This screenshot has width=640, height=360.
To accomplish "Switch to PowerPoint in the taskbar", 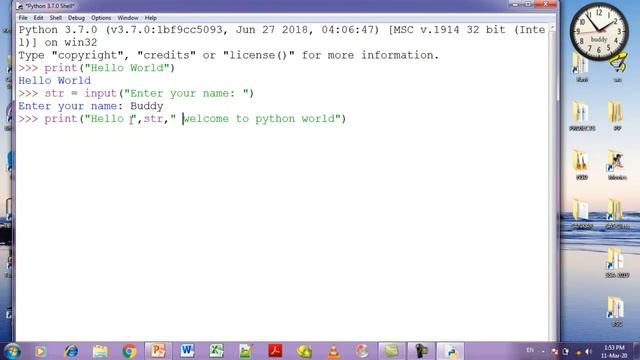I will pyautogui.click(x=158, y=351).
